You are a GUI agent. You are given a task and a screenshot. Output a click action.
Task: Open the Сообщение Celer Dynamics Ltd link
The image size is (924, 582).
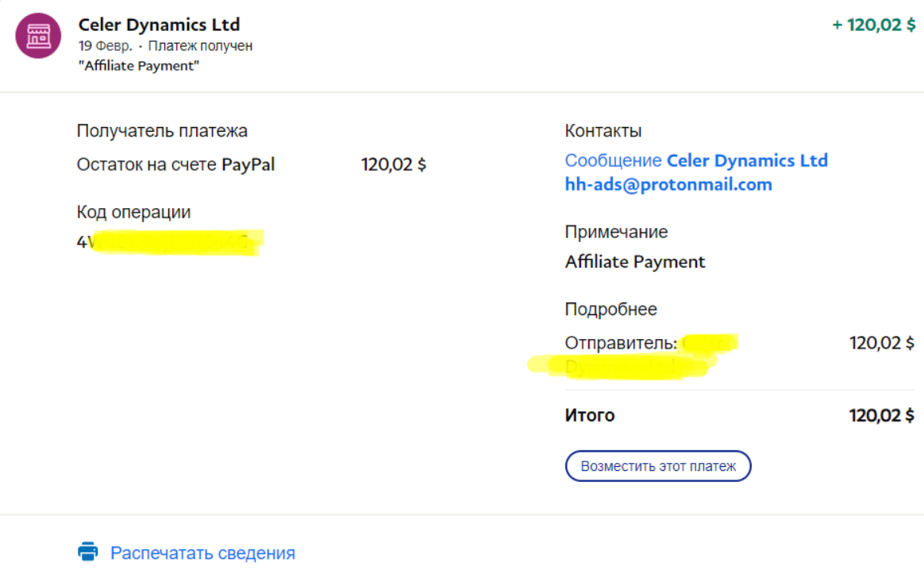pos(696,160)
